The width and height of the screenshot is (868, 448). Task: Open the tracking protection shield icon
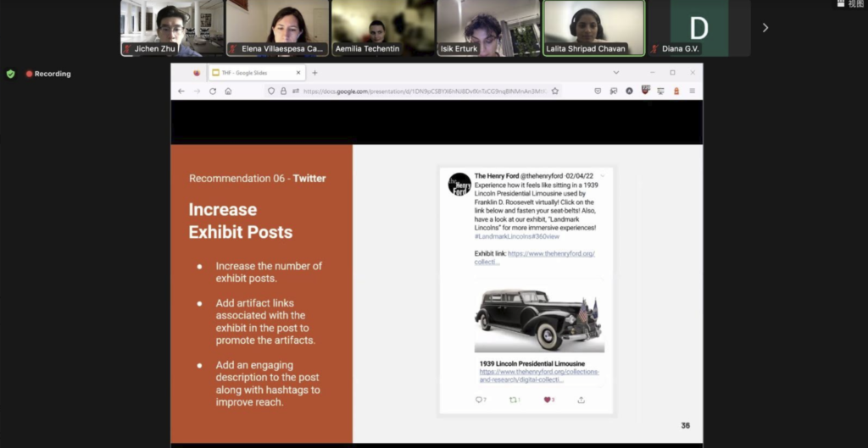[x=270, y=91]
